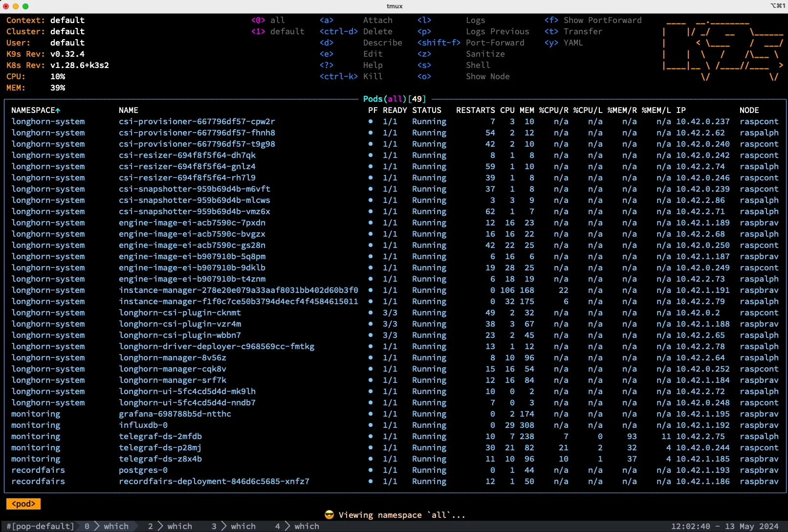This screenshot has height=532, width=788.
Task: Switch to tmux window 3 which
Action: (x=234, y=526)
